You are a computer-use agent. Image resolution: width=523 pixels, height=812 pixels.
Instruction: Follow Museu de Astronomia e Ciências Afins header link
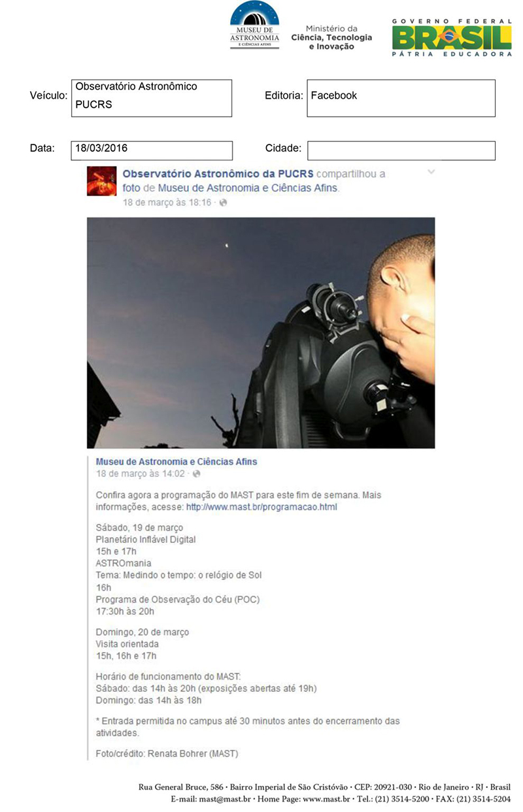(248, 188)
